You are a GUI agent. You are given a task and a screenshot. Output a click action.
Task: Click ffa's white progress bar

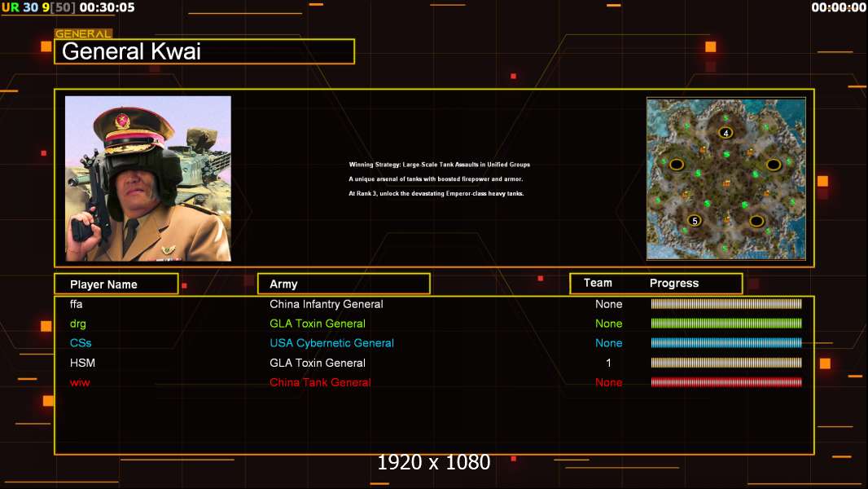pyautogui.click(x=726, y=303)
